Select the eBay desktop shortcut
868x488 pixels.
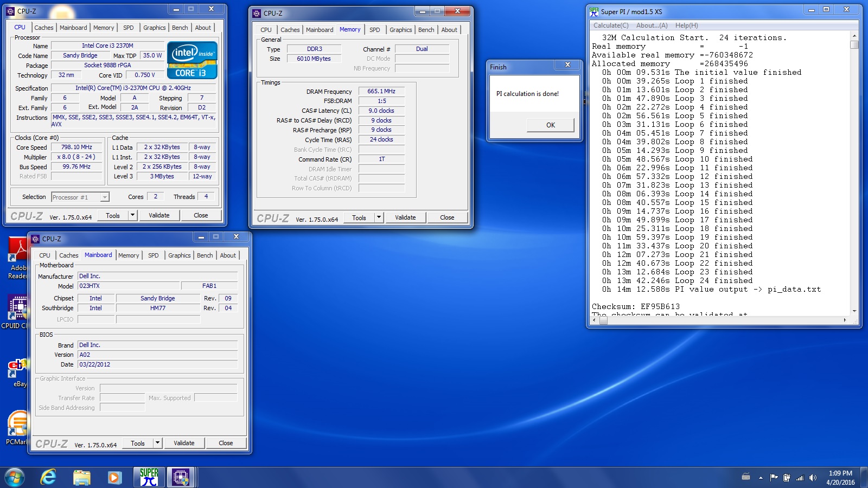17,373
